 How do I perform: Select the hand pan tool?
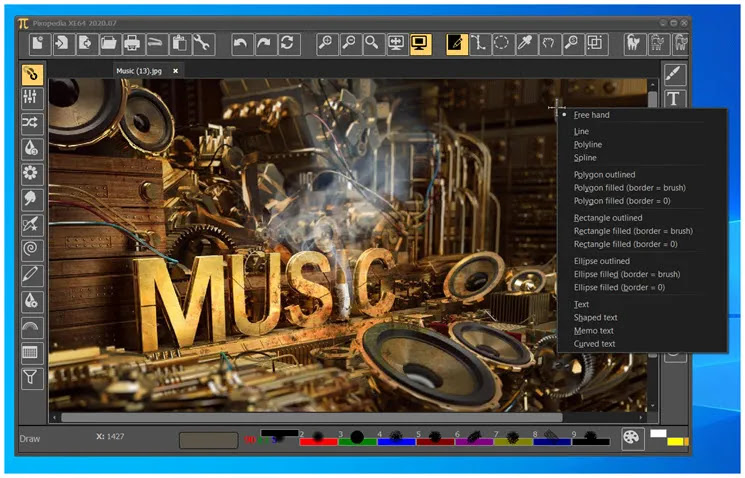(x=549, y=44)
